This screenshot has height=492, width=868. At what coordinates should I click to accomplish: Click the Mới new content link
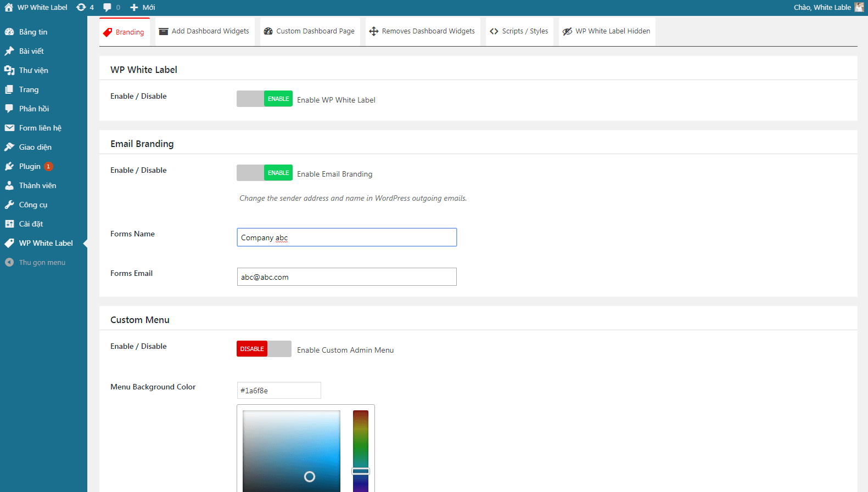tap(143, 7)
